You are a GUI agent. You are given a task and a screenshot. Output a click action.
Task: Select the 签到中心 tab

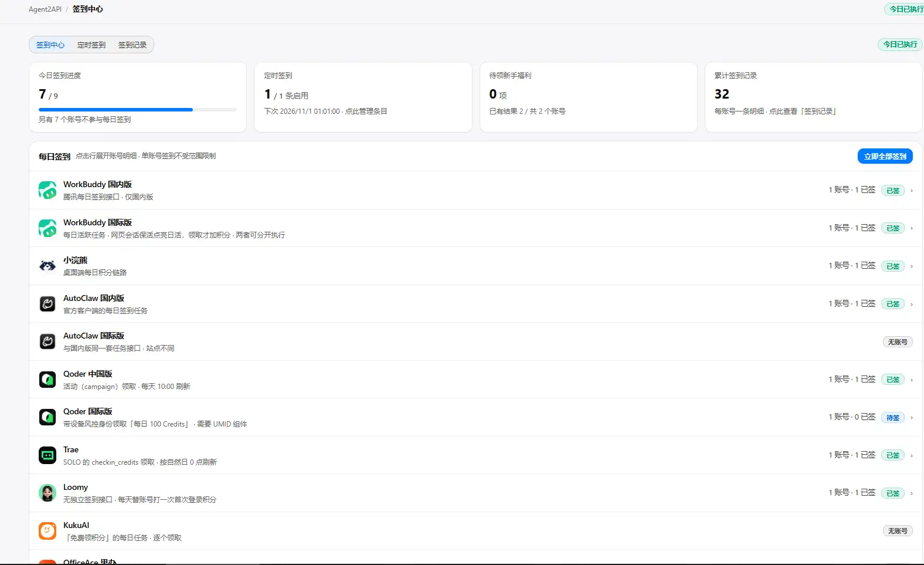pyautogui.click(x=50, y=45)
